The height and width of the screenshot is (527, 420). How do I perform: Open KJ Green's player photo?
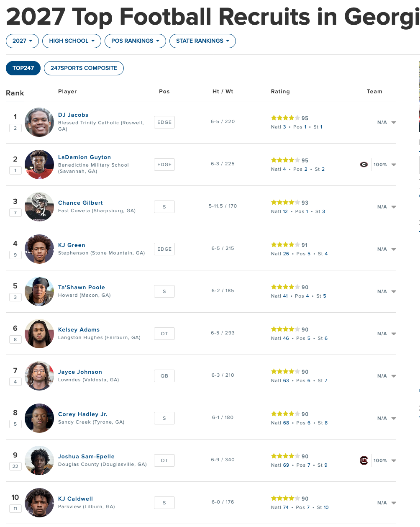39,249
